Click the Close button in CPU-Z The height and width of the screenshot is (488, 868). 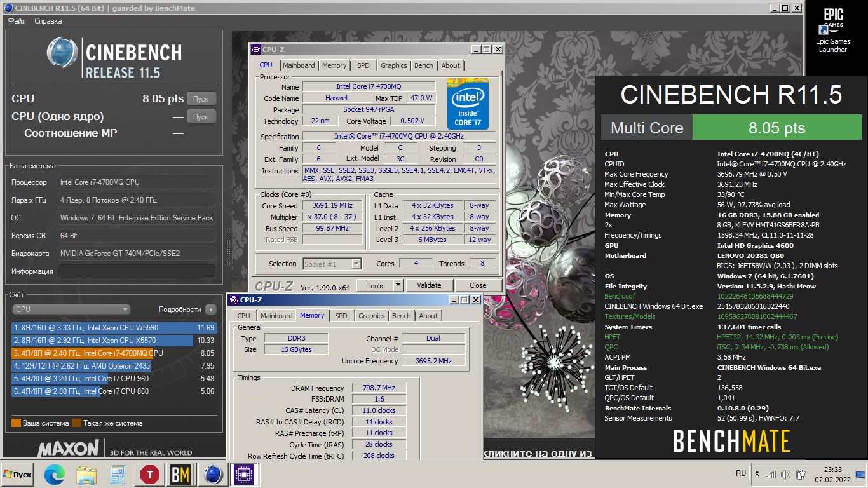(478, 286)
